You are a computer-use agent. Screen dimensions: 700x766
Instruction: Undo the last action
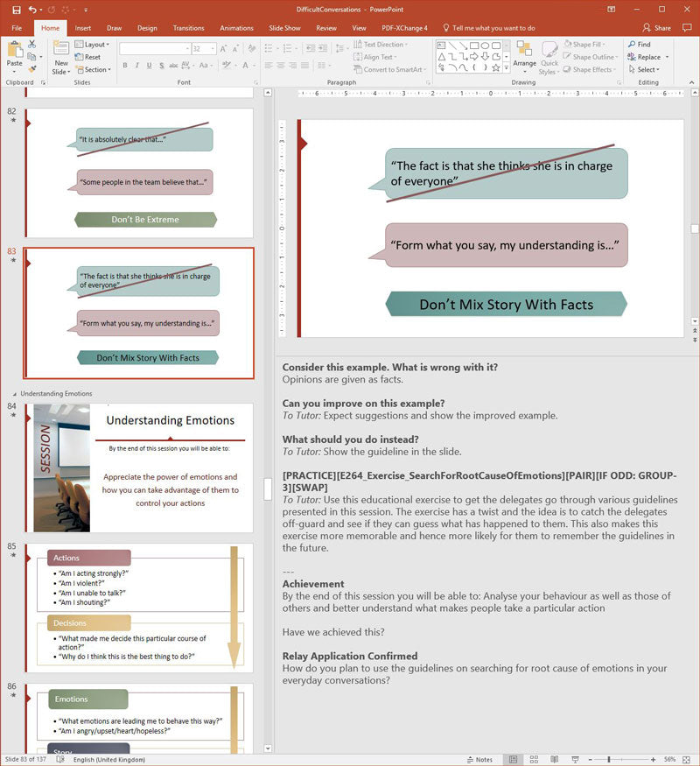(x=32, y=10)
